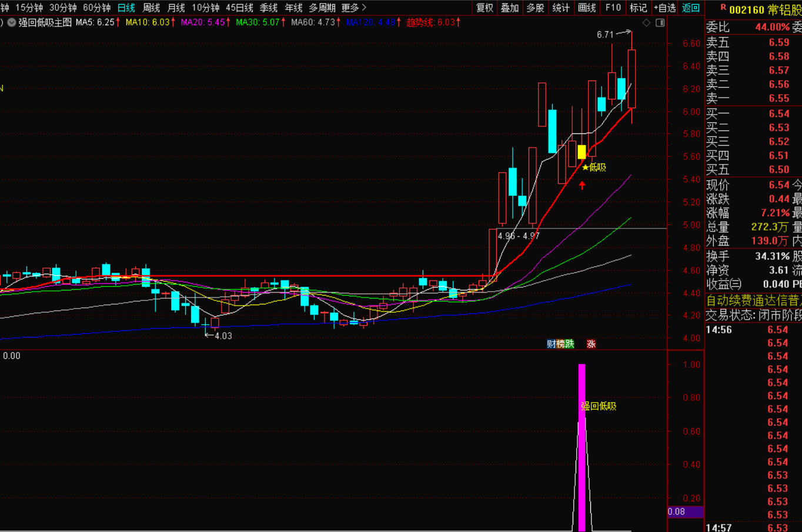
Task: Toggle 复权 price adjustment
Action: [484, 8]
